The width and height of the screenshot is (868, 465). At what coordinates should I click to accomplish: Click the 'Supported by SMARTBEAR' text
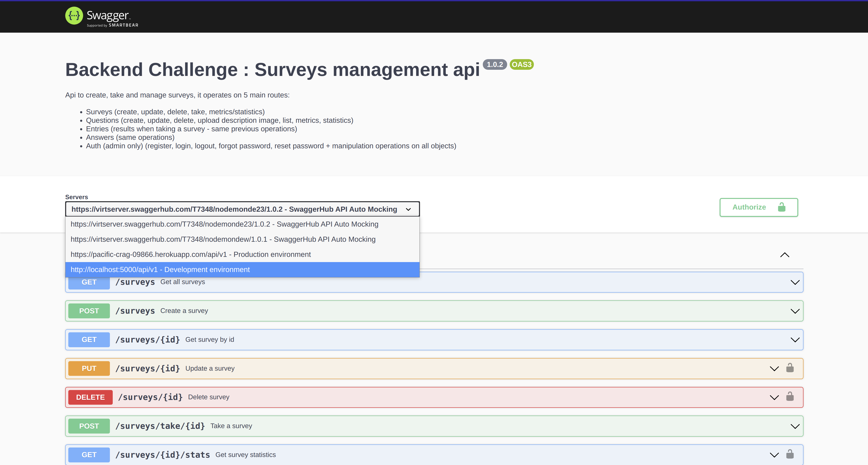click(112, 25)
